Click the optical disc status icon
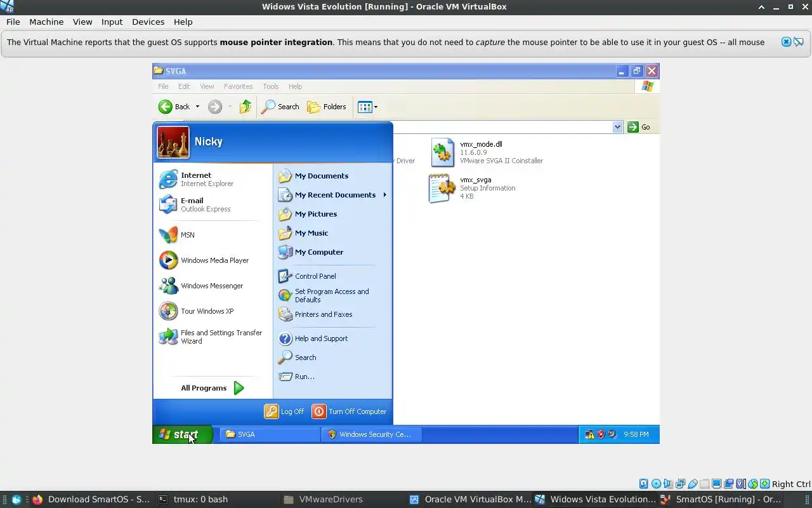The image size is (812, 508). pos(656,484)
